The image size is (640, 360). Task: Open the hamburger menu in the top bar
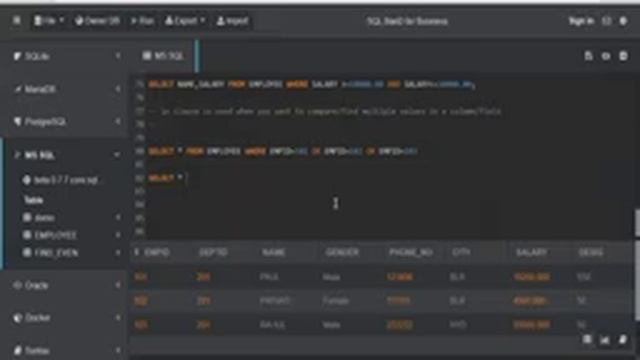coord(17,20)
